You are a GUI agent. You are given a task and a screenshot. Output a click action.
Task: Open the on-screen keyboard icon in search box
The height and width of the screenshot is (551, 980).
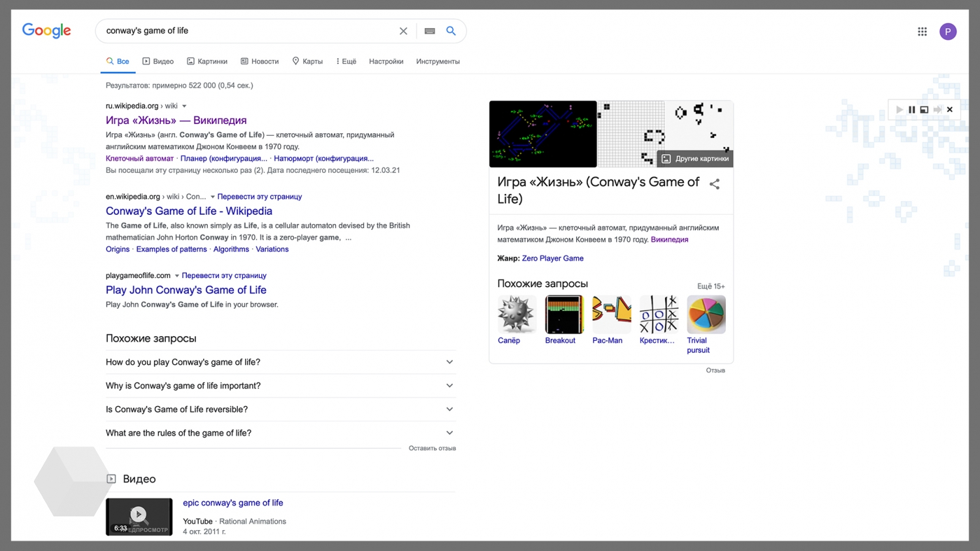[x=429, y=31]
